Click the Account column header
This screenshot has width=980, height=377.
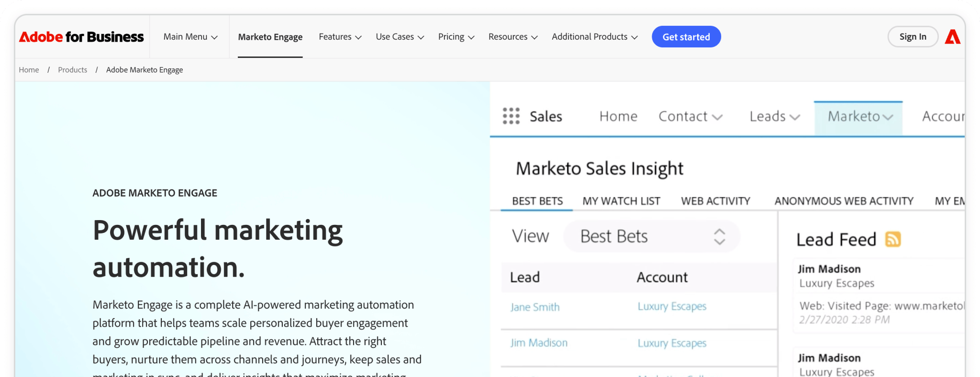662,277
